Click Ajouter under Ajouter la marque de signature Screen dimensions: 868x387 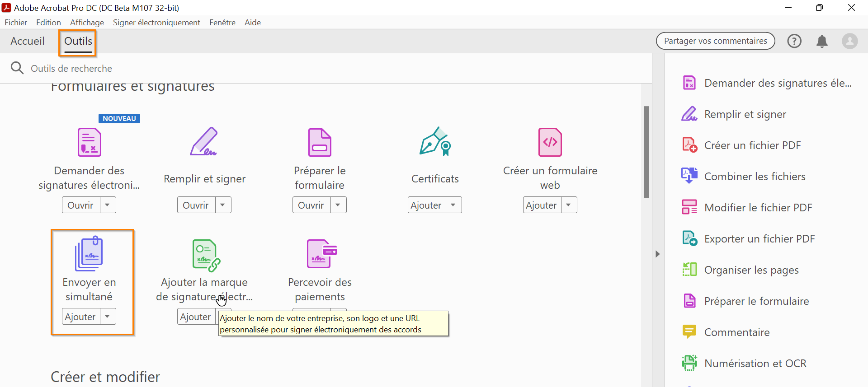[196, 317]
